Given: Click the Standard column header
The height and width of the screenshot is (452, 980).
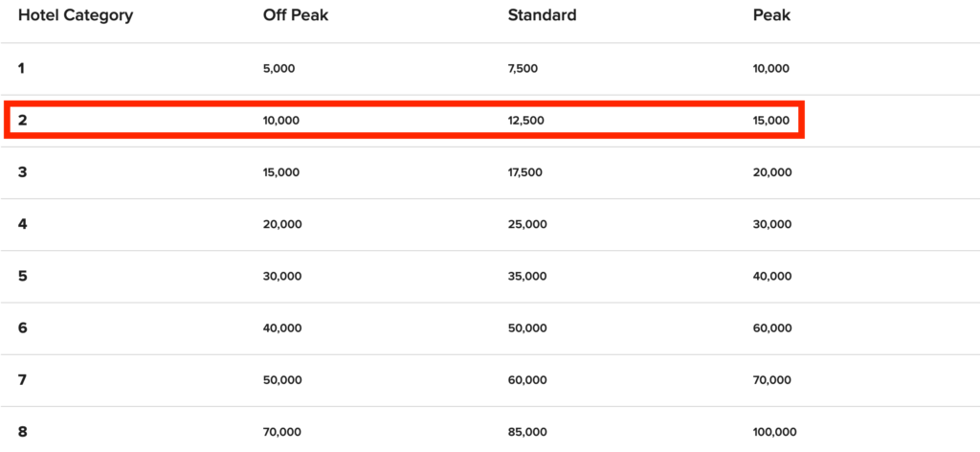Looking at the screenshot, I should coord(543,15).
